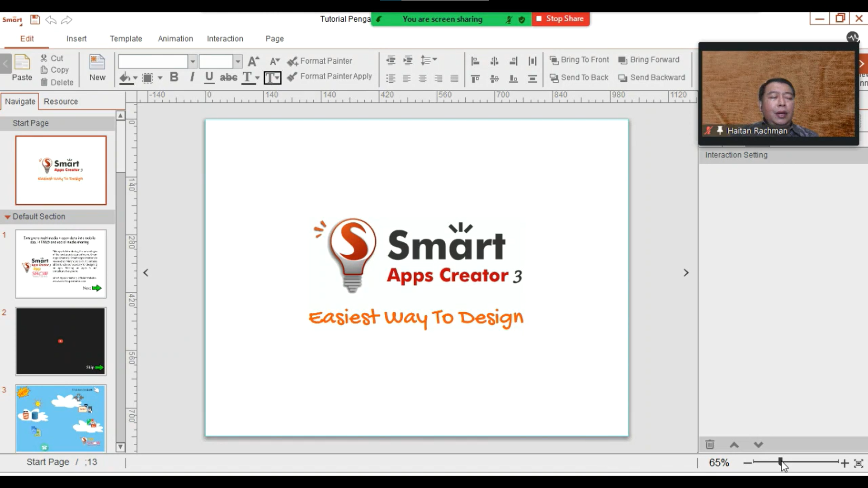868x488 pixels.
Task: Switch to Resource panel tab
Action: coord(61,102)
